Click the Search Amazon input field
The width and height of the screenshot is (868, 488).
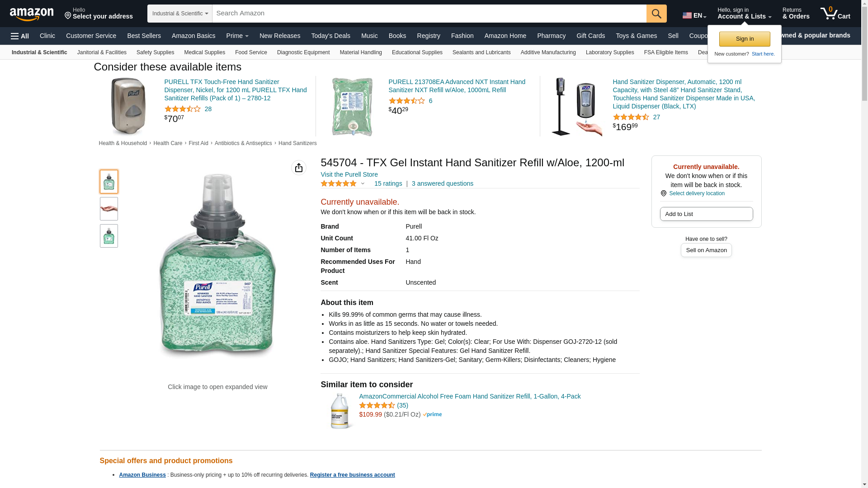pos(429,14)
